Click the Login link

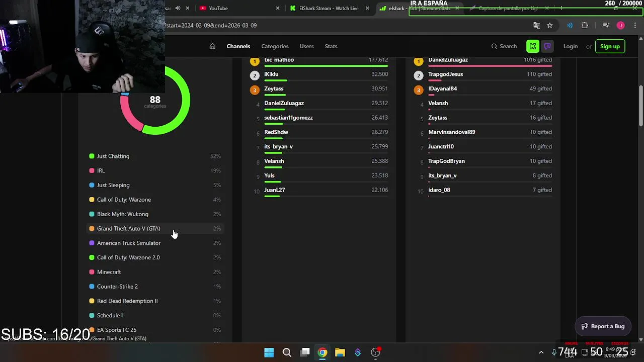pos(571,46)
